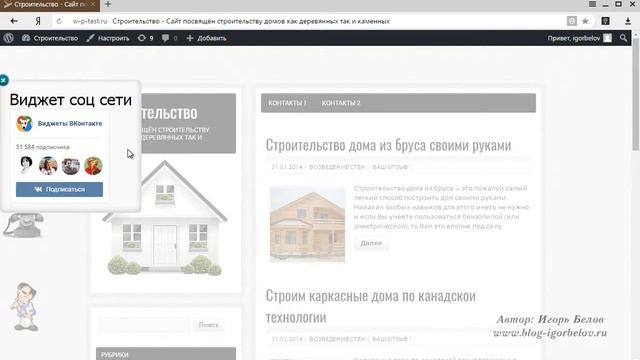This screenshot has width=640, height=360.
Task: Click the thinking man cartoon icon
Action: pos(24,307)
